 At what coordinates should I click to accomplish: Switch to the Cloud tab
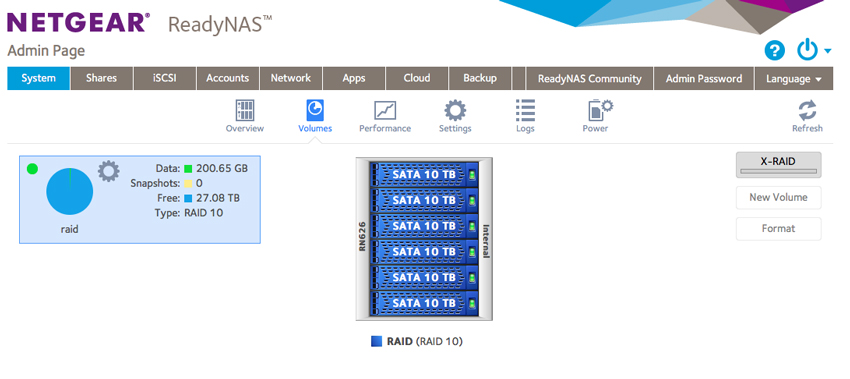(417, 78)
